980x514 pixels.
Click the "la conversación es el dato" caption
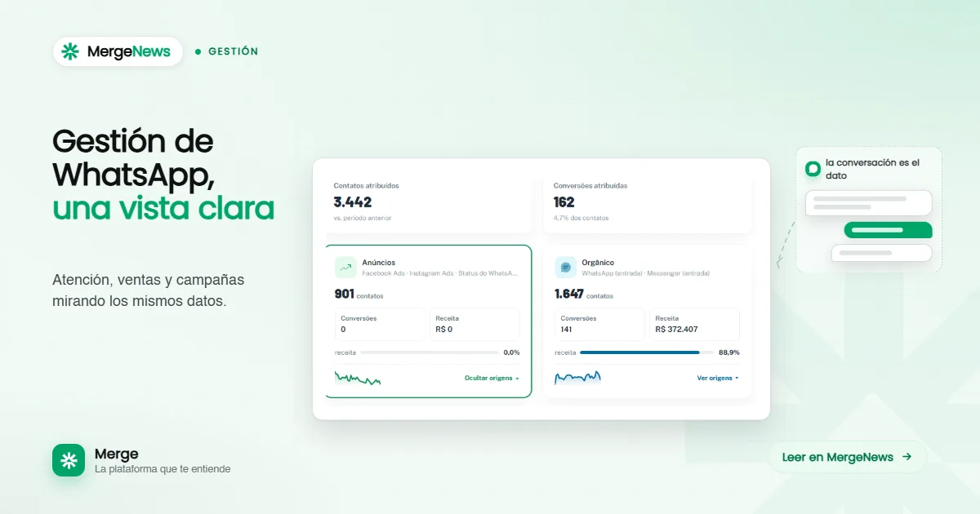pos(872,169)
